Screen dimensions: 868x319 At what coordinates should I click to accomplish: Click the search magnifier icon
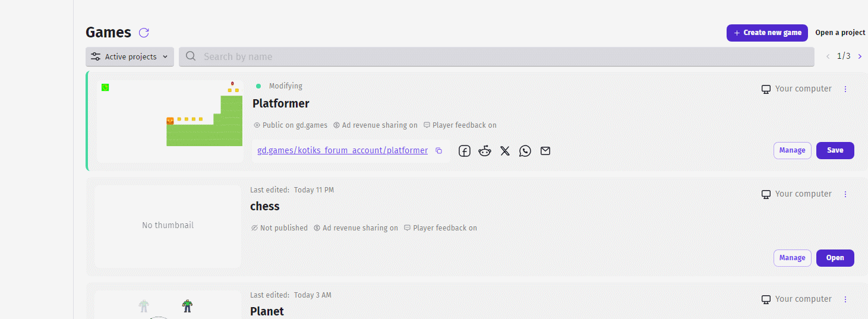[x=191, y=56]
